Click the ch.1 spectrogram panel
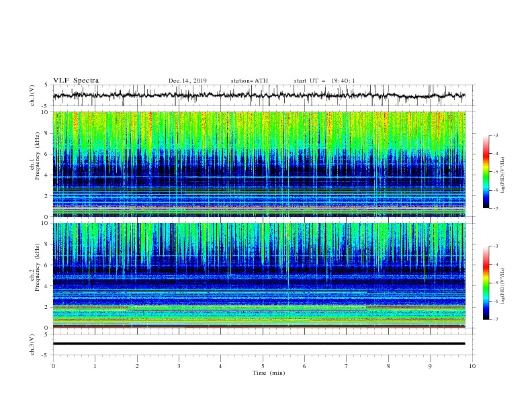Image resolution: width=532 pixels, height=411 pixels. 259,164
